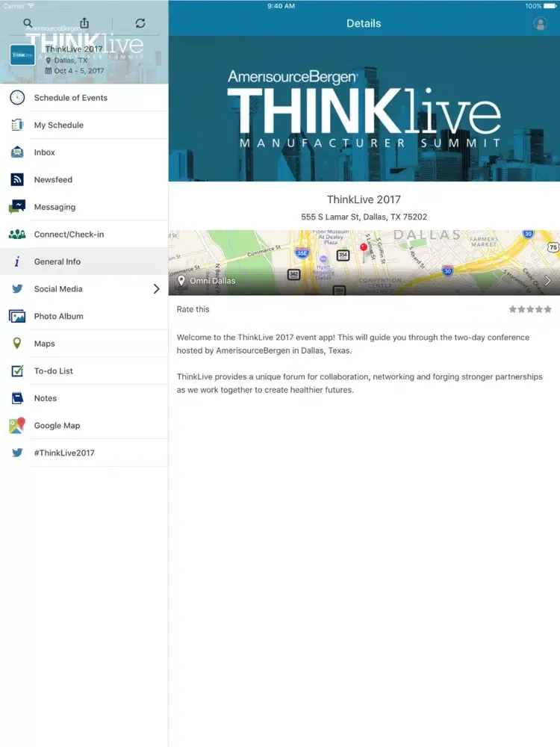
Task: Tap the Maps green pin icon
Action: (17, 343)
